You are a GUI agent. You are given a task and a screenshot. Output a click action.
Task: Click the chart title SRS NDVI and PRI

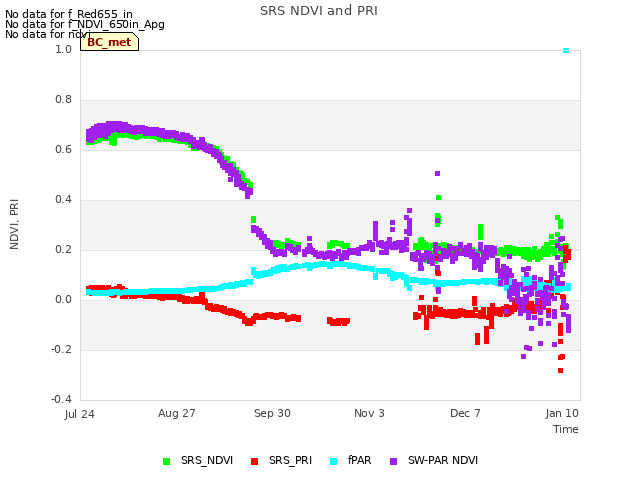(x=319, y=11)
